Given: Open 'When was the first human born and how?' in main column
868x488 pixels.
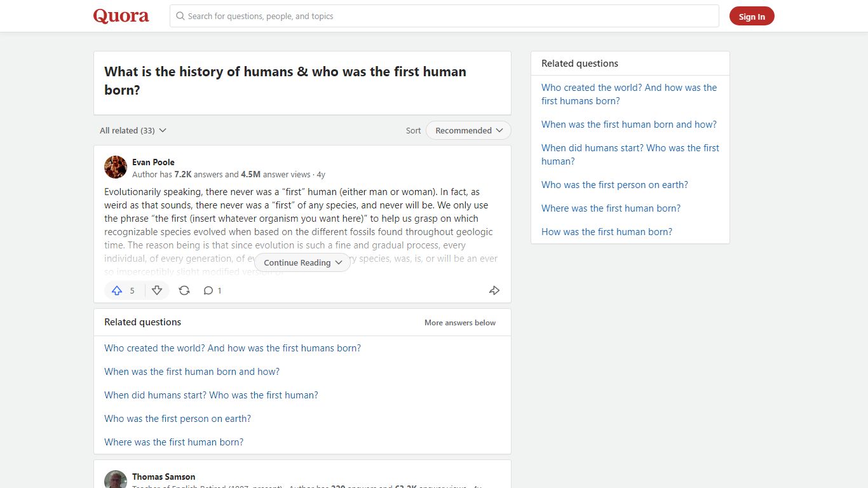Looking at the screenshot, I should 192,372.
